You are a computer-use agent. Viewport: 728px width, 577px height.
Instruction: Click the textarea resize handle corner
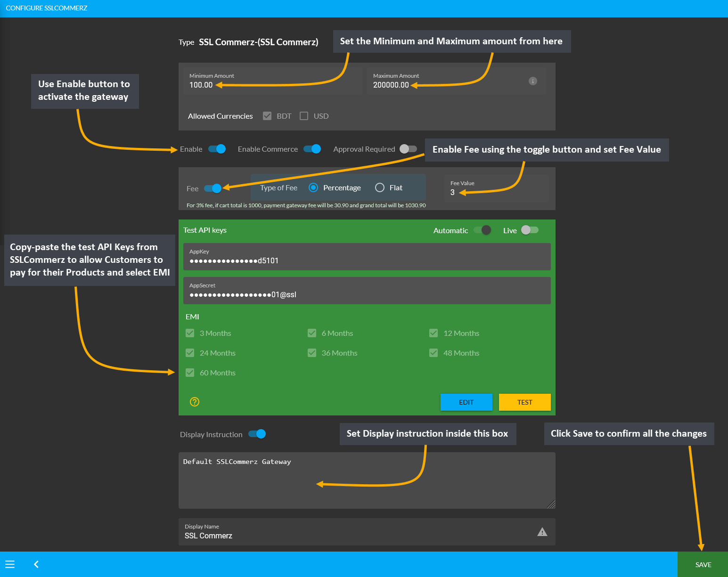click(551, 504)
